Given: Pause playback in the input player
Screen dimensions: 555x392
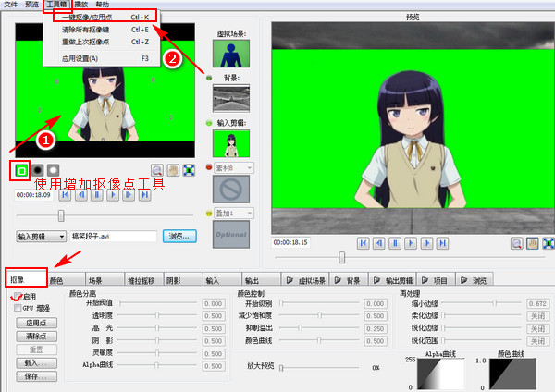Looking at the screenshot, I should 97,195.
